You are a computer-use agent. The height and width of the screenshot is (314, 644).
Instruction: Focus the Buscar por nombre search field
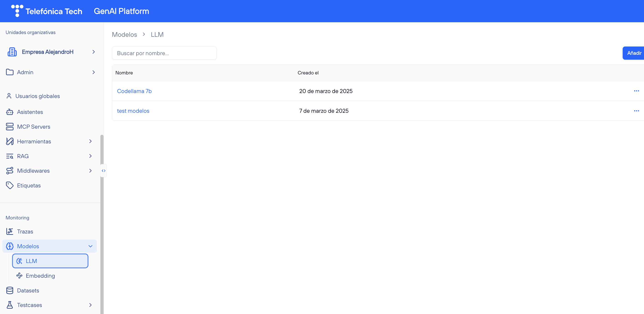pyautogui.click(x=164, y=53)
